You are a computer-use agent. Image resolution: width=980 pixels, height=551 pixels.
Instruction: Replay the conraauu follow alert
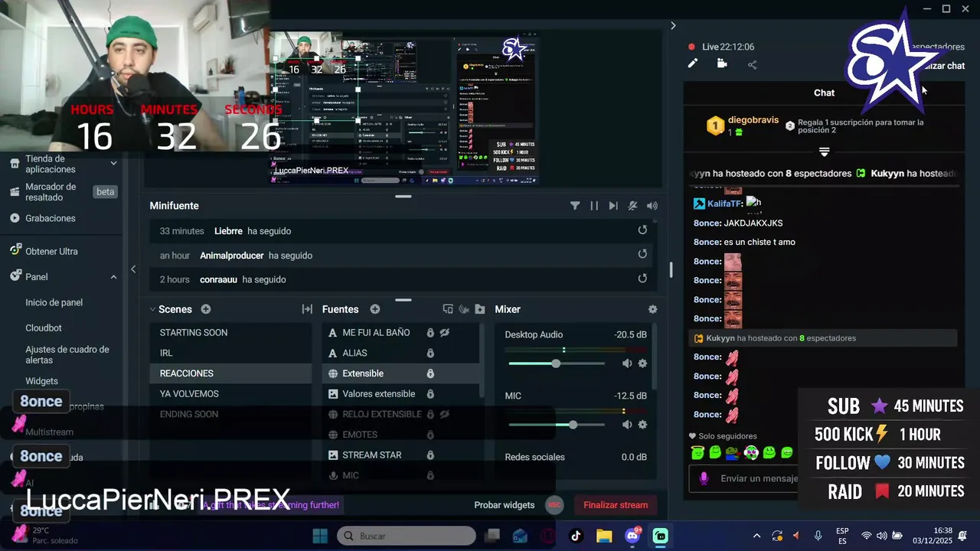(642, 279)
